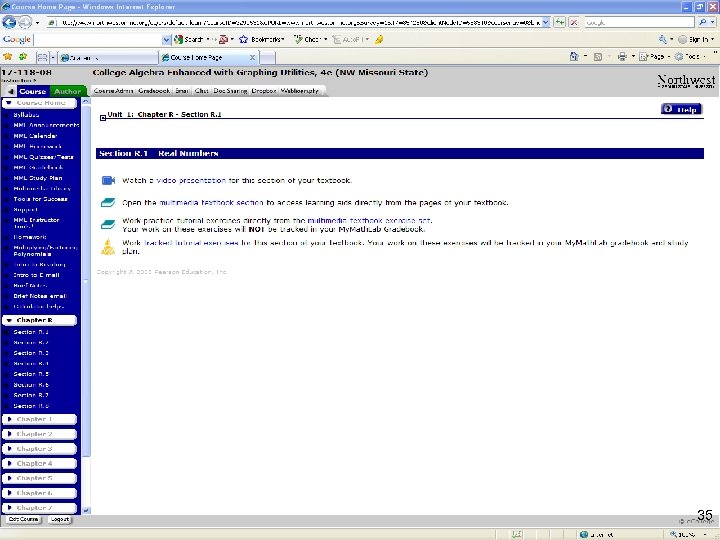Open the address bar URL dropdown arrow
Image resolution: width=720 pixels, height=540 pixels.
(x=546, y=22)
